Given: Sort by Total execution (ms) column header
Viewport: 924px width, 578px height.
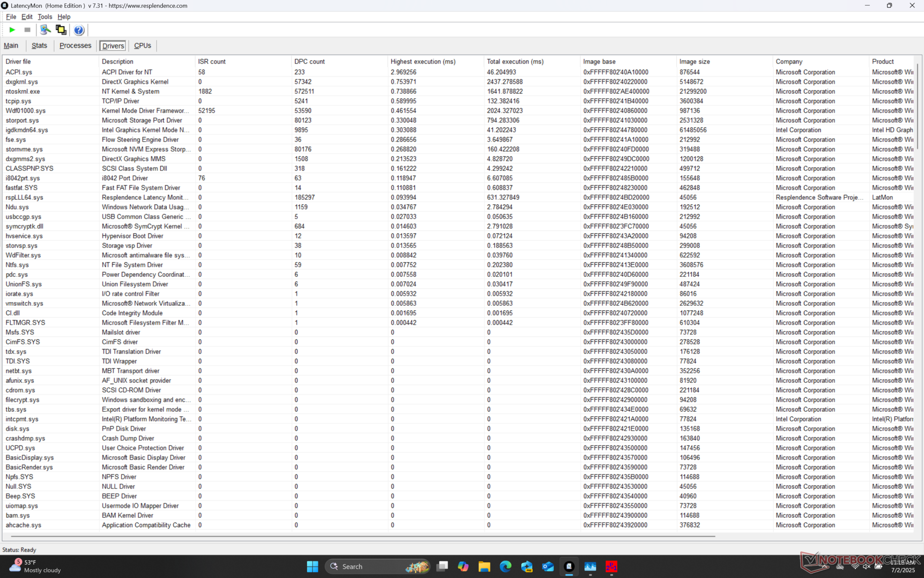Looking at the screenshot, I should point(532,62).
